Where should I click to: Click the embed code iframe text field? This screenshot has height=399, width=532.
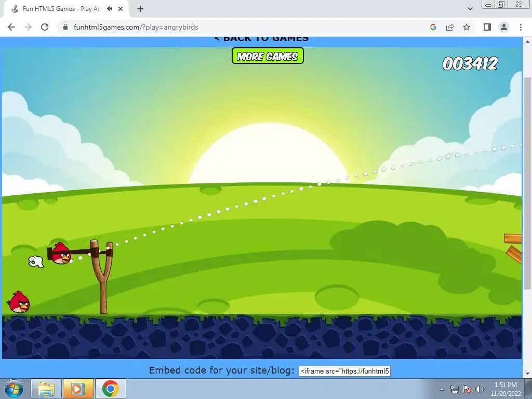click(344, 371)
